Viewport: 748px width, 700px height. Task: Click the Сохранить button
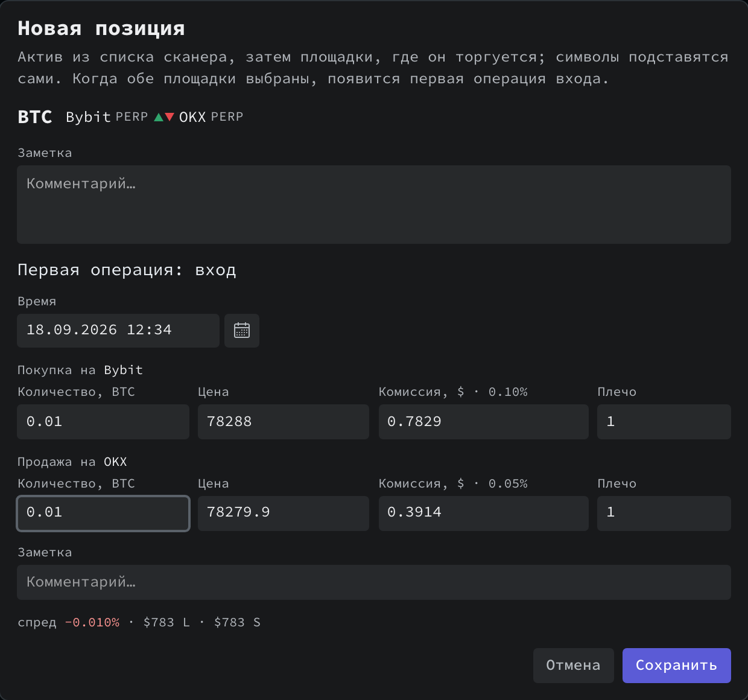click(676, 666)
